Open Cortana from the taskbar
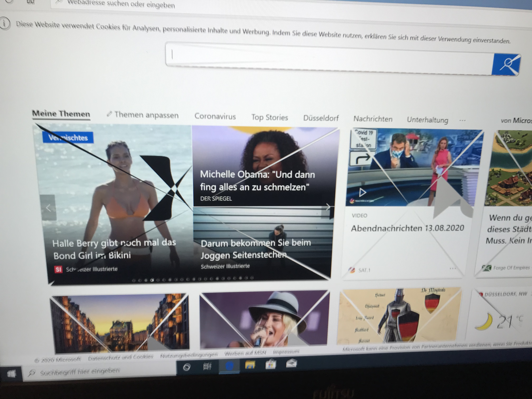Screen dimensions: 532x399 187,367
